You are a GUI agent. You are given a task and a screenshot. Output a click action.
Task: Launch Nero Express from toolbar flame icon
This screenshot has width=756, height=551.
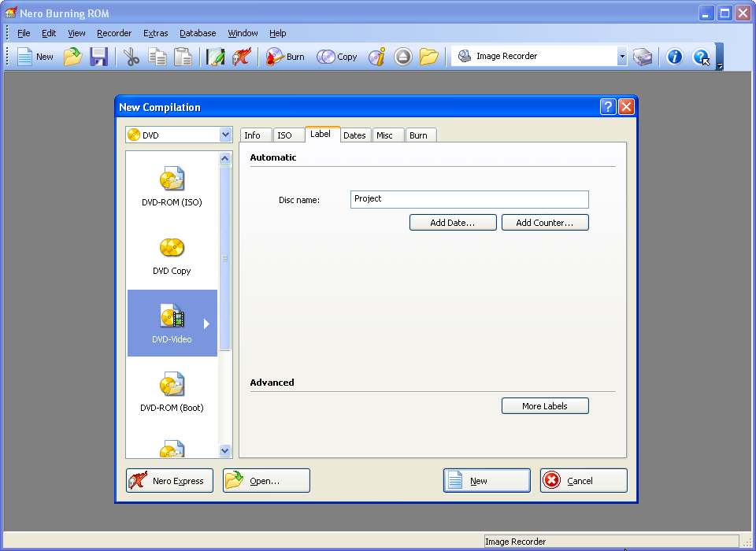(241, 57)
